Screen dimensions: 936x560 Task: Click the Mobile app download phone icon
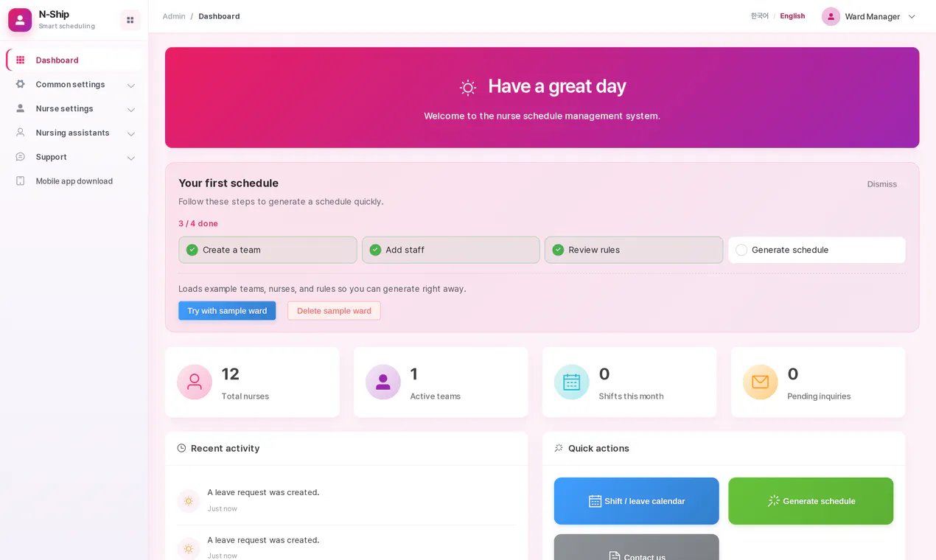pyautogui.click(x=21, y=181)
